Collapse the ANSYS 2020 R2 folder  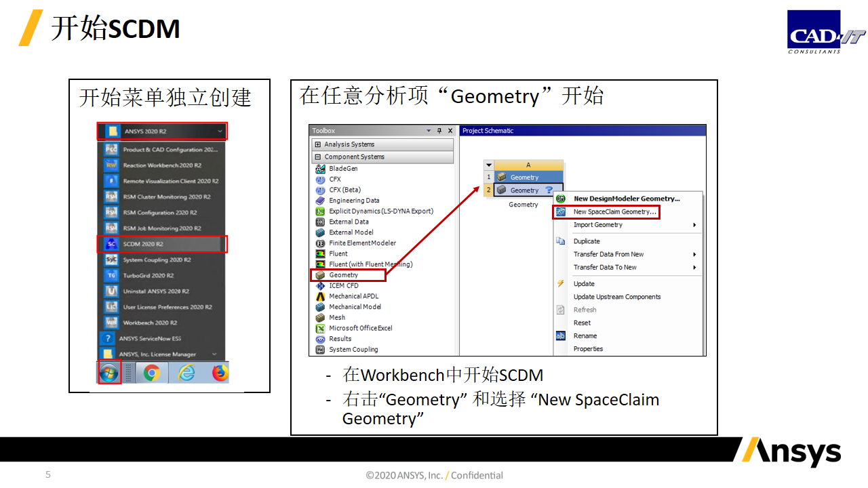coord(219,131)
